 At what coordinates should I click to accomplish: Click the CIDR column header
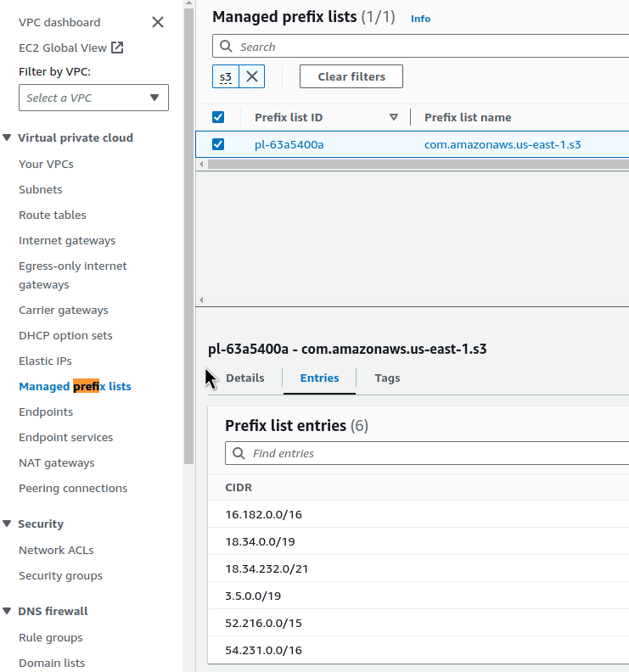point(239,488)
